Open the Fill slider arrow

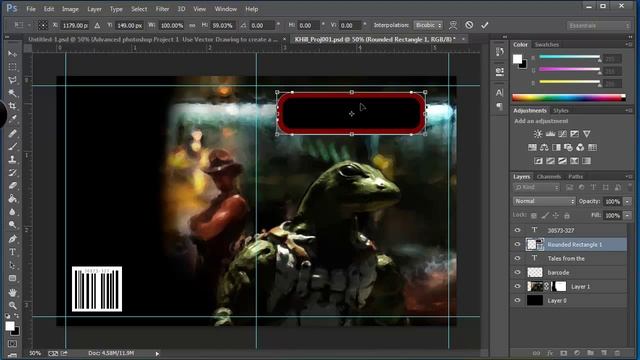point(628,215)
